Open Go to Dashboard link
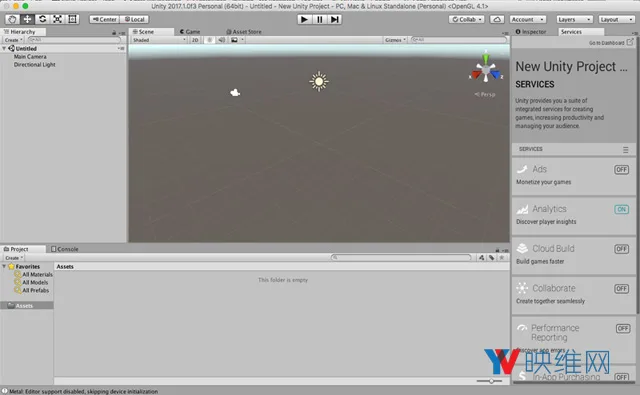 611,42
